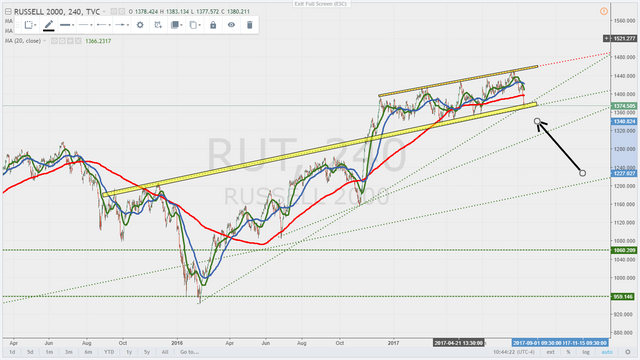Toggle visibility eye next to RUSSELL 2000 title

click(x=114, y=12)
